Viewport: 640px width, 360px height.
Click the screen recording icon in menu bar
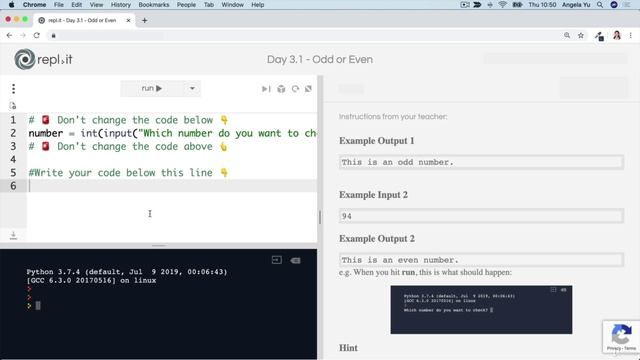click(465, 5)
